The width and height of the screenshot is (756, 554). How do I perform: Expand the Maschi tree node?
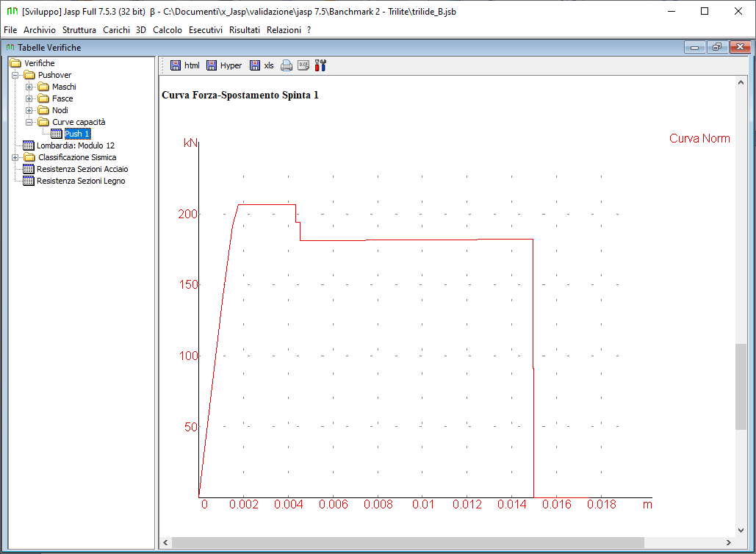(29, 87)
